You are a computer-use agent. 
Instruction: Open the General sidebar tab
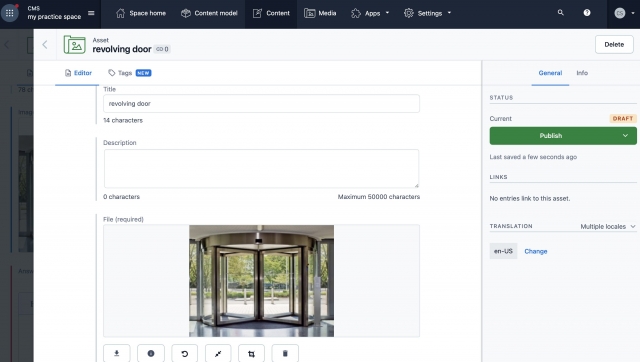click(x=550, y=73)
